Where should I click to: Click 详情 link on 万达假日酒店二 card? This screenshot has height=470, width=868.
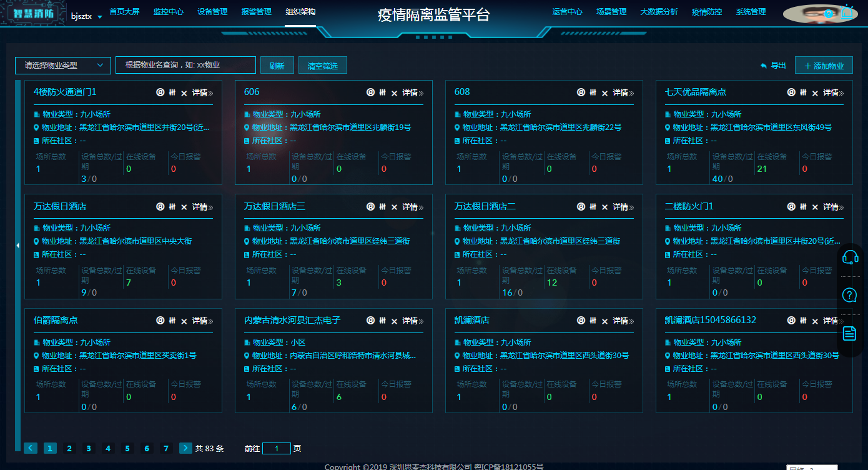[621, 207]
